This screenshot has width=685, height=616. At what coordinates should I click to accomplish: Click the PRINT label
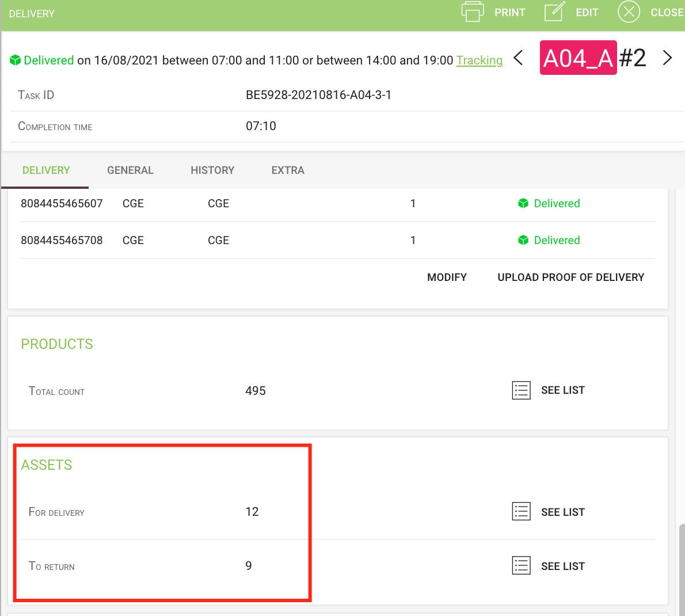[x=510, y=13]
